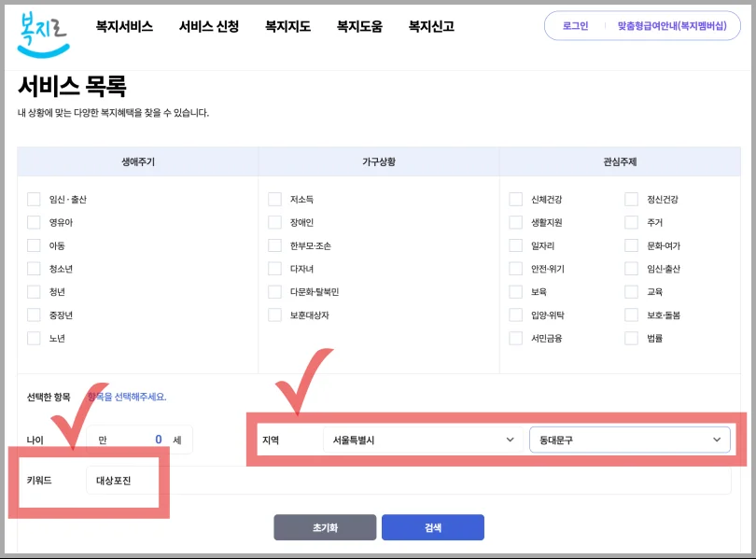The width and height of the screenshot is (756, 559).
Task: Enable the 청소년 checkbox
Action: click(33, 268)
